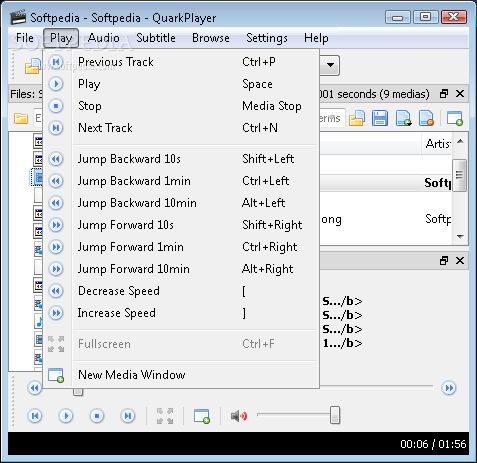The image size is (477, 463).
Task: Click rewind button left of seek bar
Action: 34,388
